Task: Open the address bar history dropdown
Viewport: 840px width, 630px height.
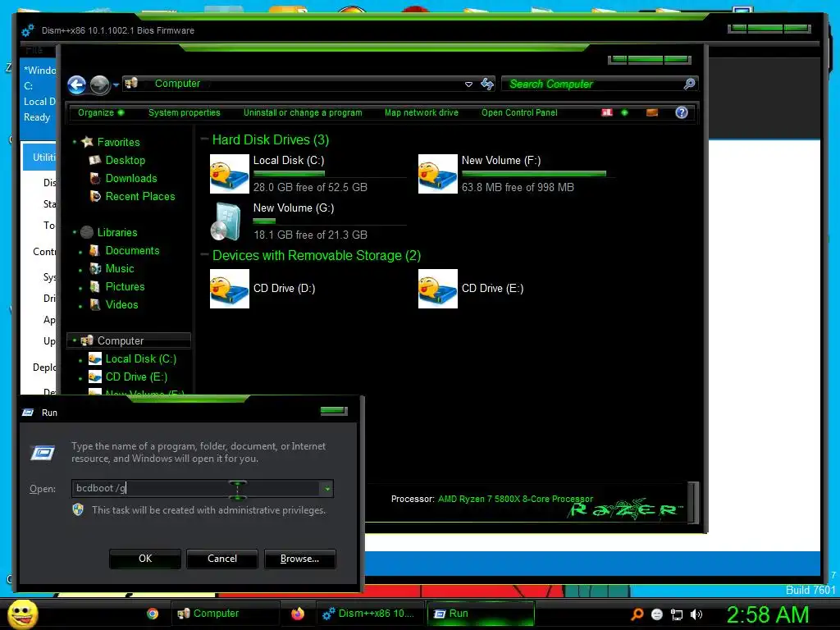Action: (x=468, y=84)
